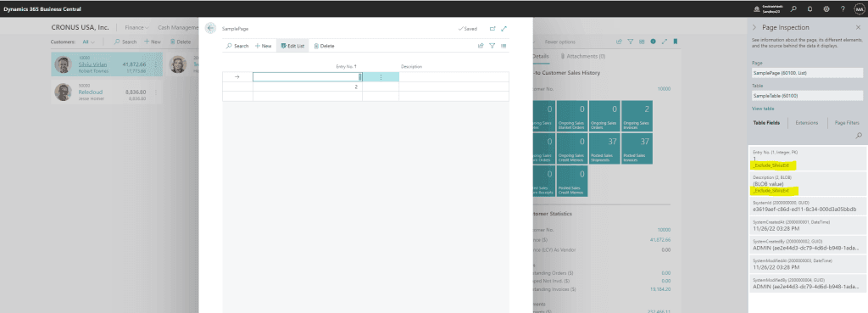Collapse Page Inspection pane chevron
Image resolution: width=868 pixels, height=313 pixels.
[754, 27]
